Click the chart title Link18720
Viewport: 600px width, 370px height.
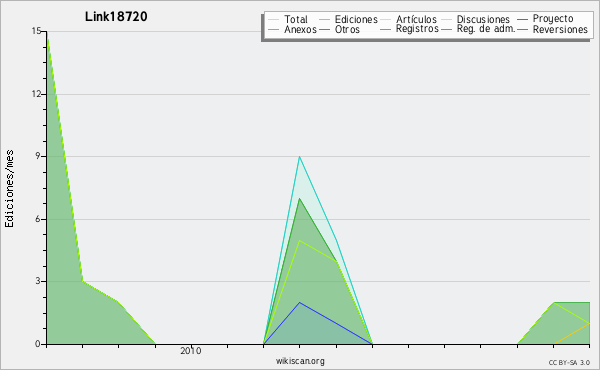pos(116,16)
